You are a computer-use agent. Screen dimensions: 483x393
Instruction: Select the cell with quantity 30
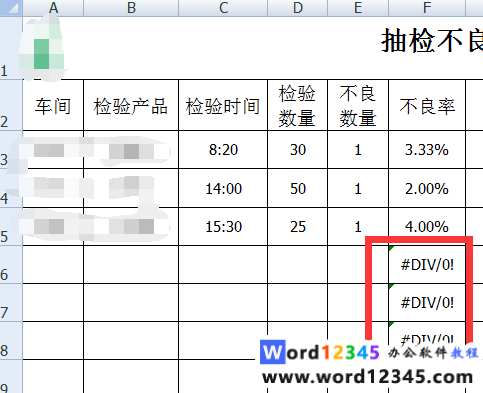298,149
